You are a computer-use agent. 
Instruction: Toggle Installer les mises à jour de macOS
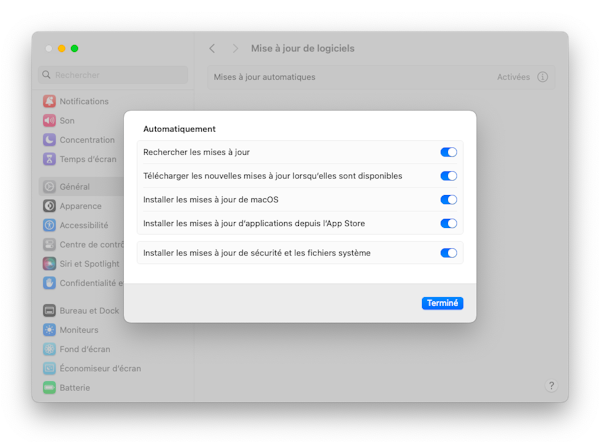[448, 199]
